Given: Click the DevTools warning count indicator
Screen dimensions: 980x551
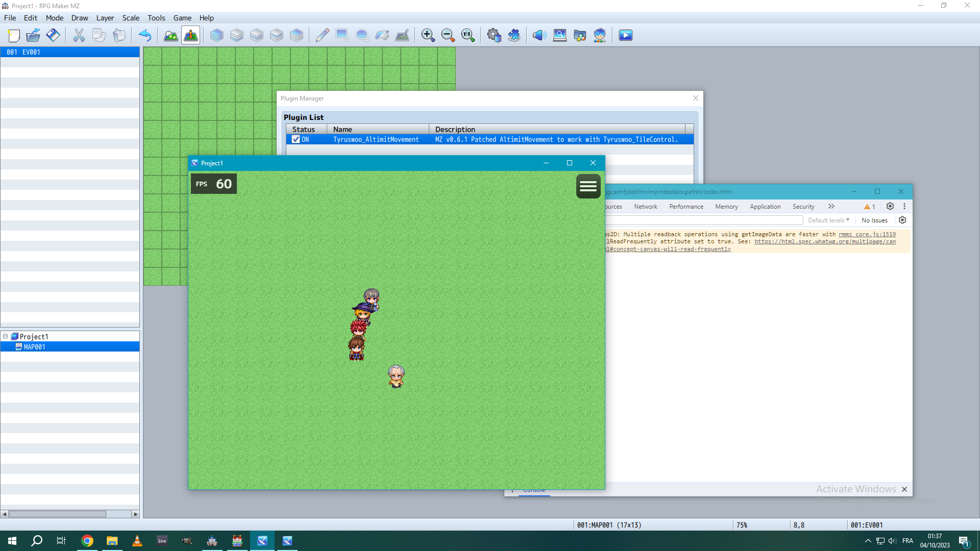Looking at the screenshot, I should click(870, 207).
